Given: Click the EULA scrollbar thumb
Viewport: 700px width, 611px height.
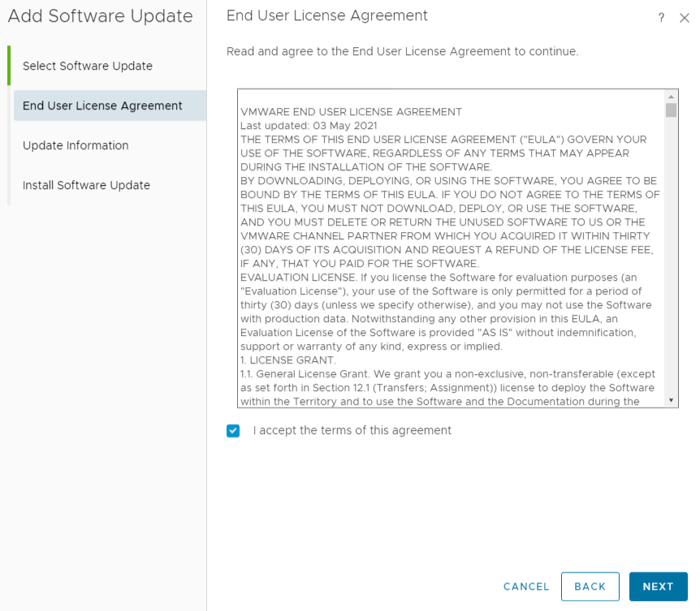Looking at the screenshot, I should pos(671,110).
